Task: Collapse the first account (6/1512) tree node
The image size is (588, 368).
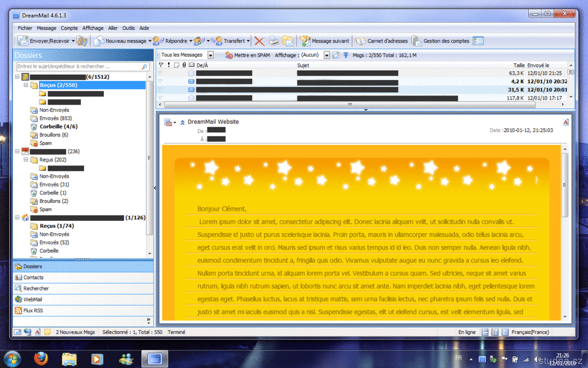Action: (17, 76)
